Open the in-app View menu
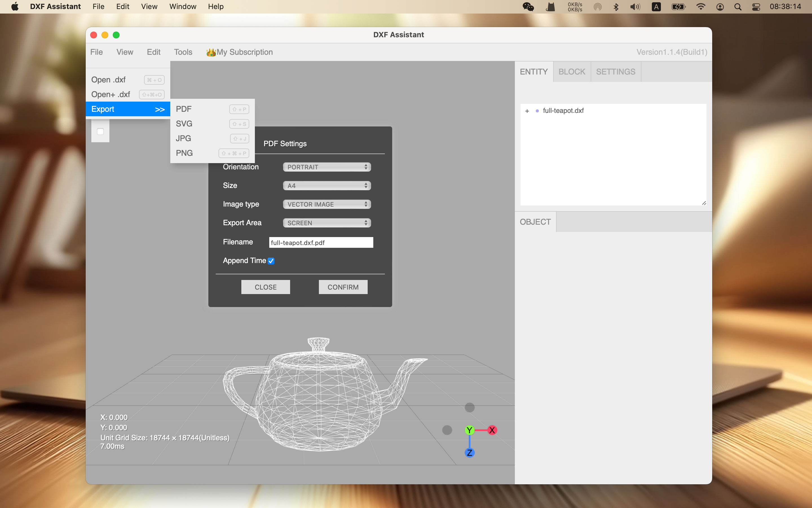Viewport: 812px width, 508px height. click(125, 52)
